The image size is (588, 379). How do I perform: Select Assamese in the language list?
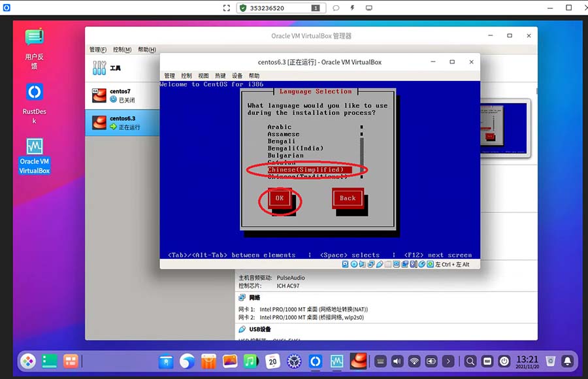(284, 134)
